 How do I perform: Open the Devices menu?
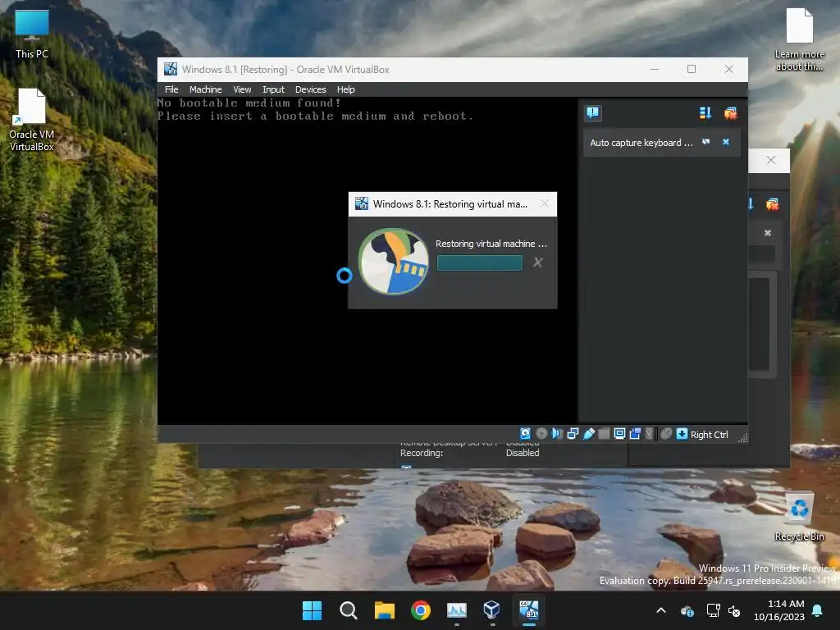coord(310,89)
